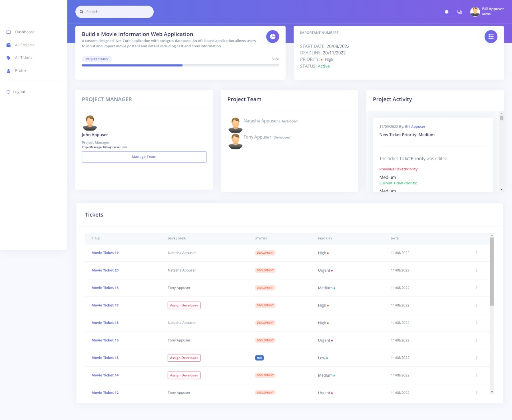Assign a developer to Movie Ticket 14
Image resolution: width=512 pixels, height=420 pixels.
(x=184, y=375)
